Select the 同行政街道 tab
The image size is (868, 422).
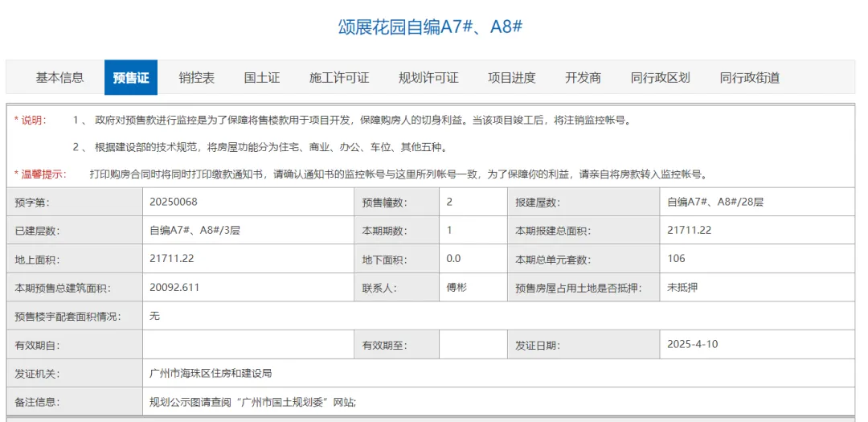click(750, 77)
